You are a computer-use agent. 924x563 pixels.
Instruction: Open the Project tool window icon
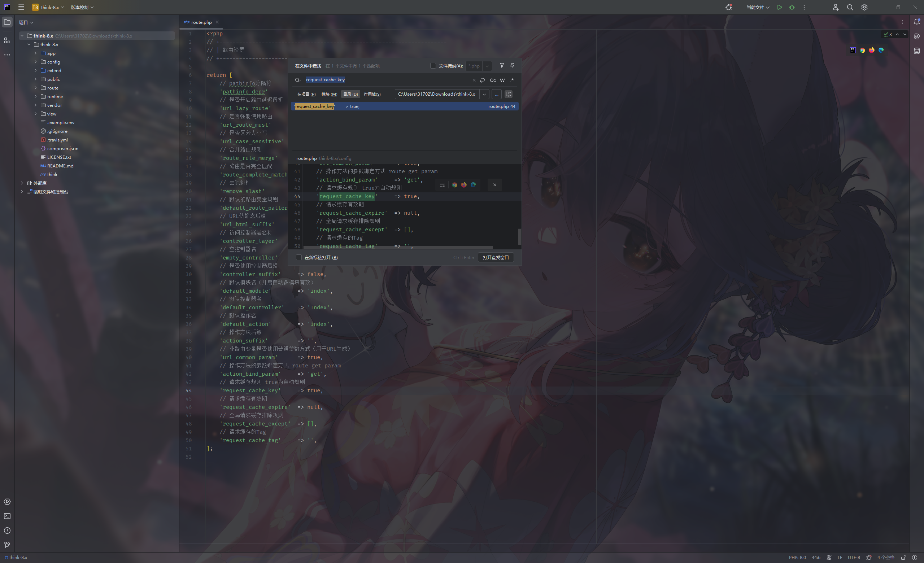coord(7,22)
